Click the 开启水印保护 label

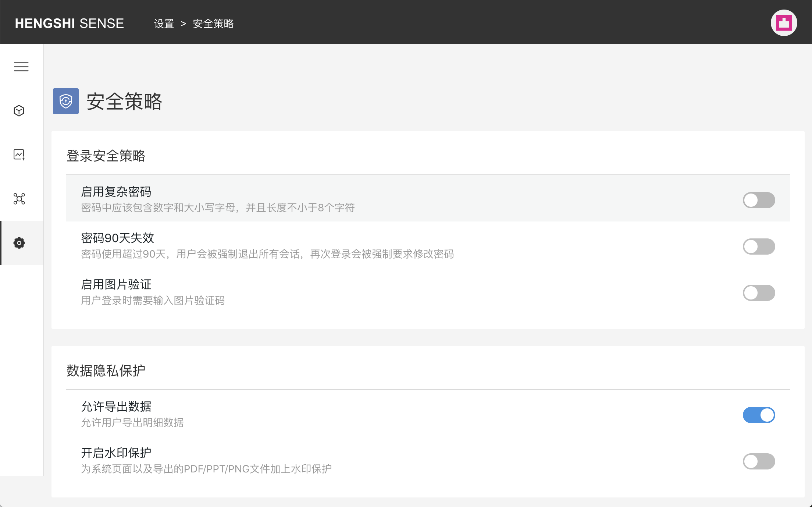[116, 453]
